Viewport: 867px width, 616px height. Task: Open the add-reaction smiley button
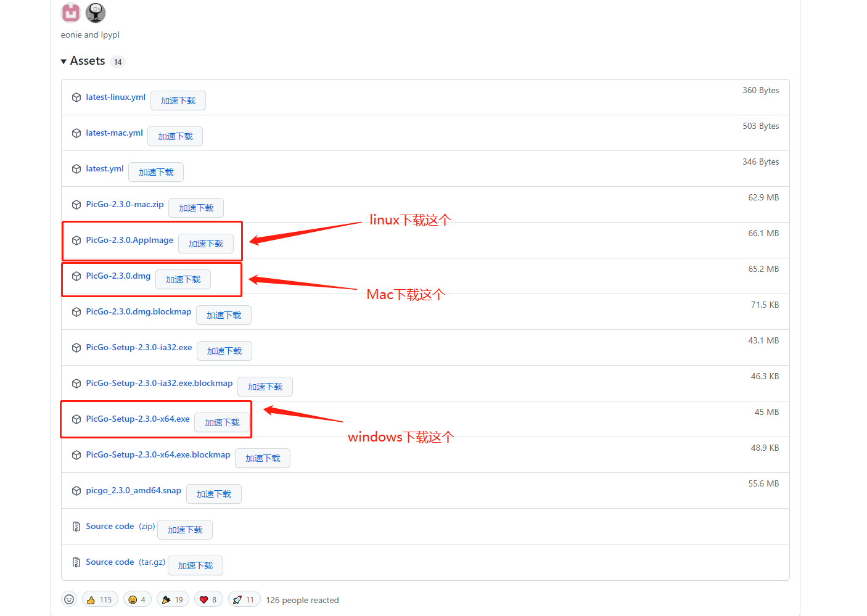pyautogui.click(x=69, y=599)
